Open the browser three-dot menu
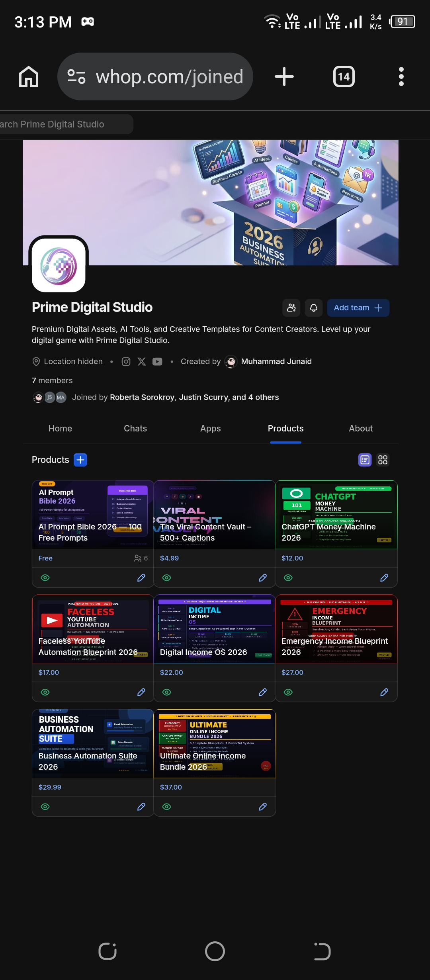The height and width of the screenshot is (980, 430). (x=401, y=76)
